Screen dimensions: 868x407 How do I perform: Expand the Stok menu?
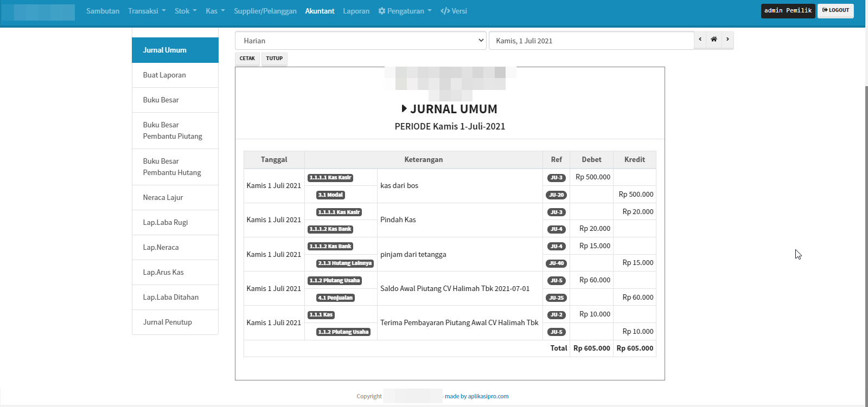pos(186,11)
